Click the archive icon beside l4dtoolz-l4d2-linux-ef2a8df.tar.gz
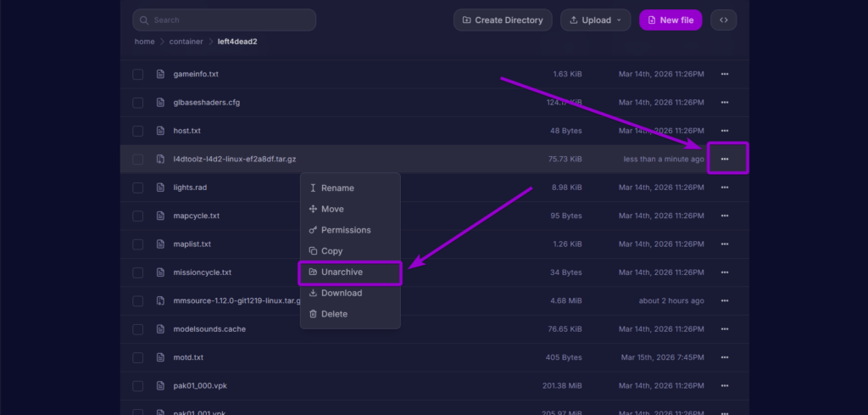 click(160, 159)
